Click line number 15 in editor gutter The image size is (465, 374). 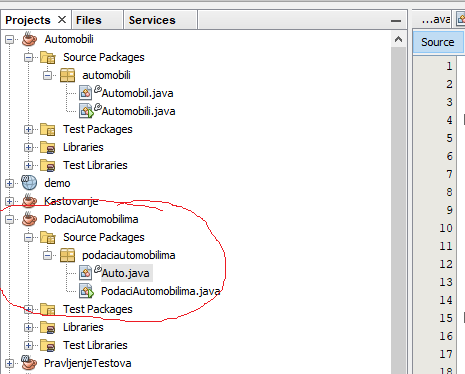point(446,318)
